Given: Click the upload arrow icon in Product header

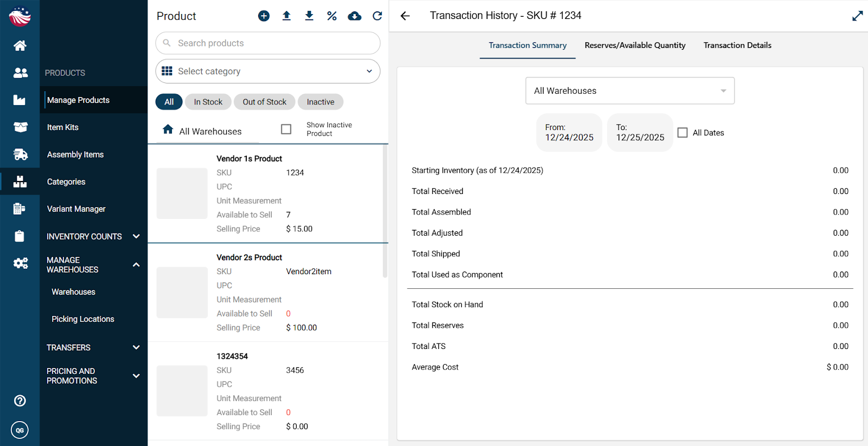Looking at the screenshot, I should click(286, 16).
